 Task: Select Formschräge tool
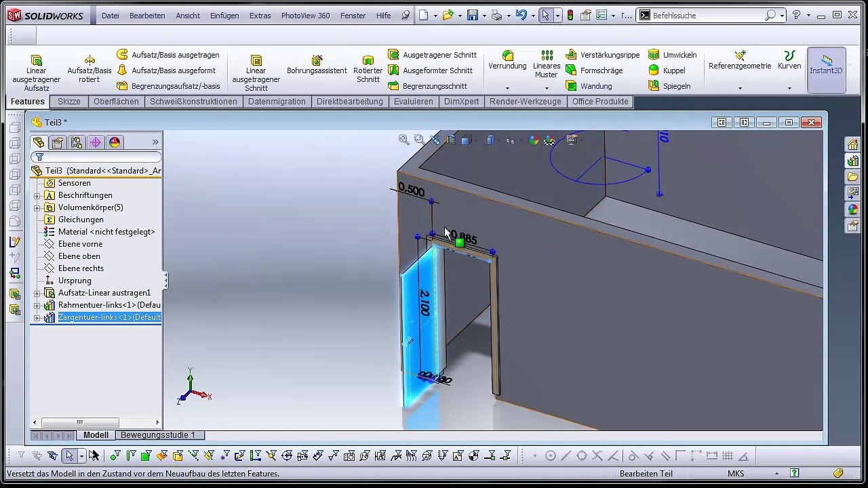coord(593,70)
